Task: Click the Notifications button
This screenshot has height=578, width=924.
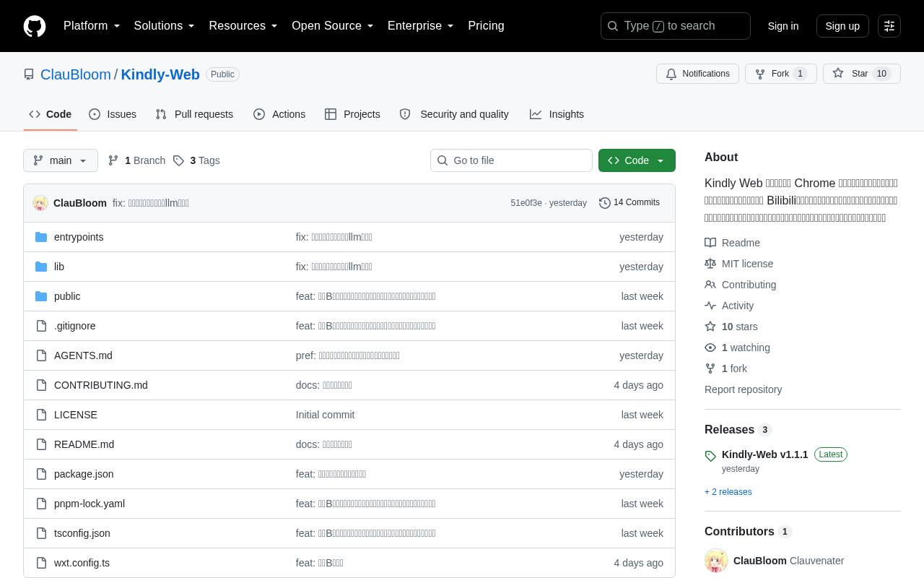Action: [697, 74]
